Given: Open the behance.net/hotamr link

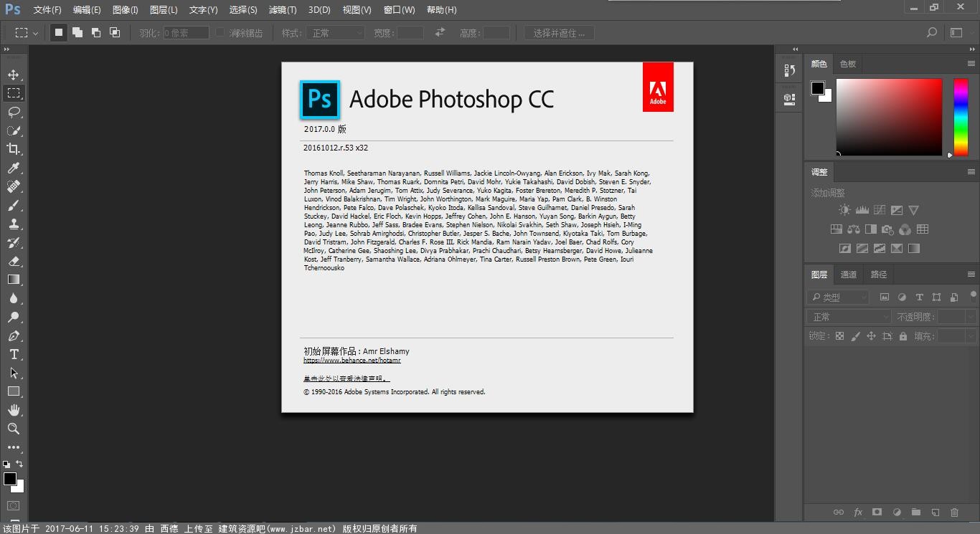Looking at the screenshot, I should point(352,361).
